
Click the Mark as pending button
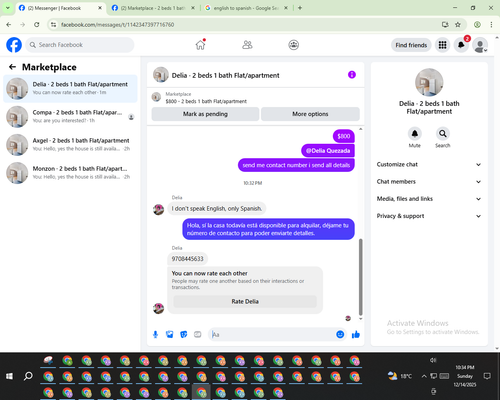coord(205,114)
